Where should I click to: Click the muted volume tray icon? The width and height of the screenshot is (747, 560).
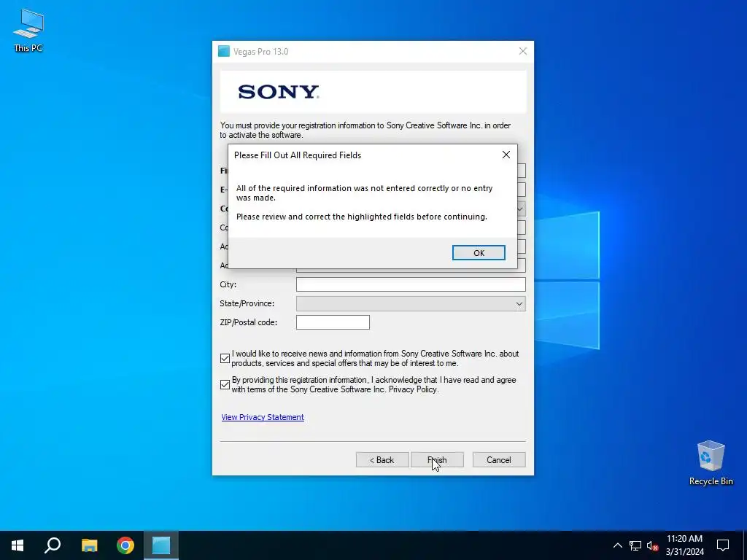tap(652, 545)
